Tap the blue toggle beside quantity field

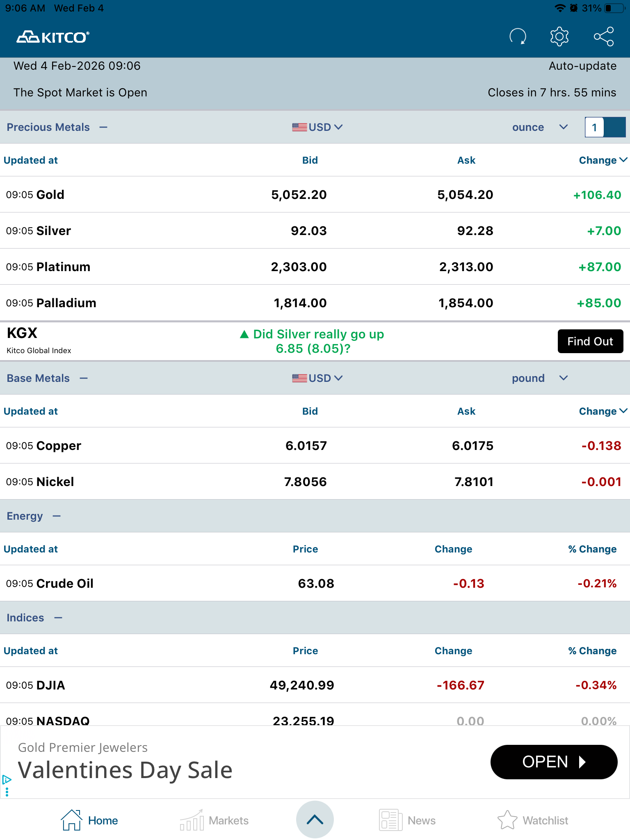click(x=615, y=127)
